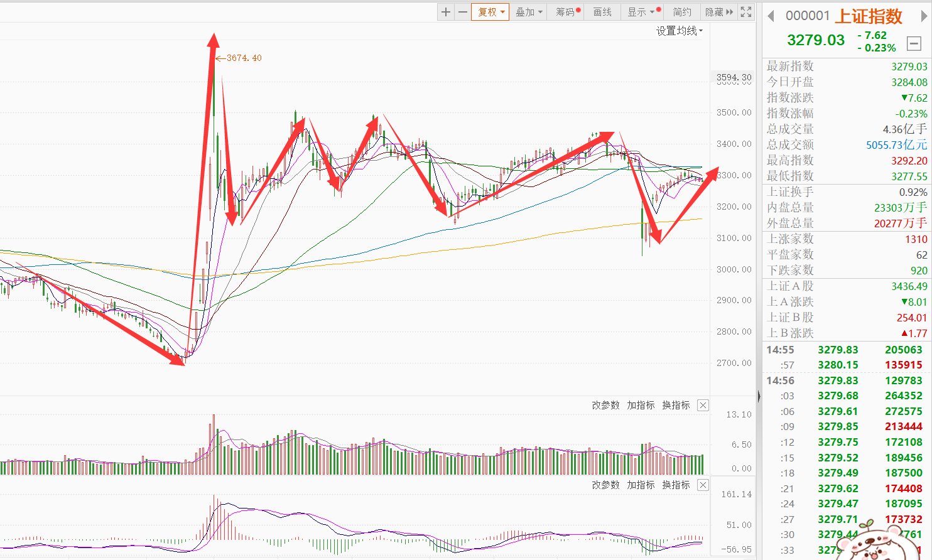Open 设置均线 moving average settings

point(680,31)
